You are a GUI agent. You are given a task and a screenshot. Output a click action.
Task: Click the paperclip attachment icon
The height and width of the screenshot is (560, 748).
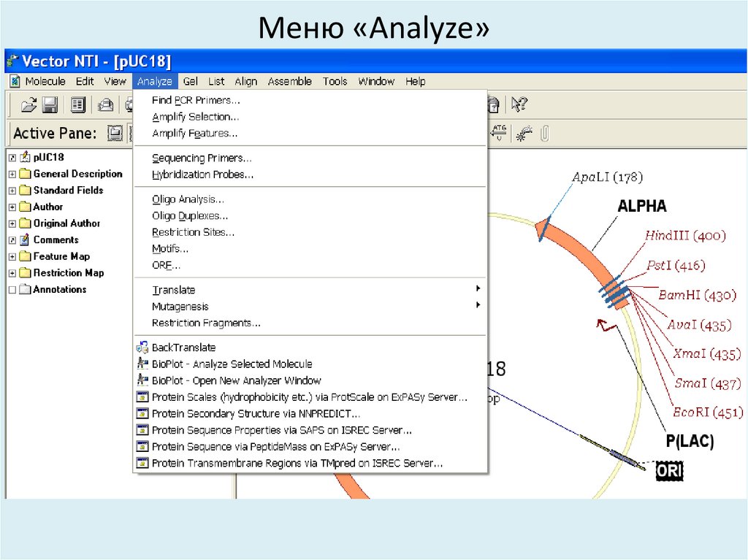coord(545,133)
